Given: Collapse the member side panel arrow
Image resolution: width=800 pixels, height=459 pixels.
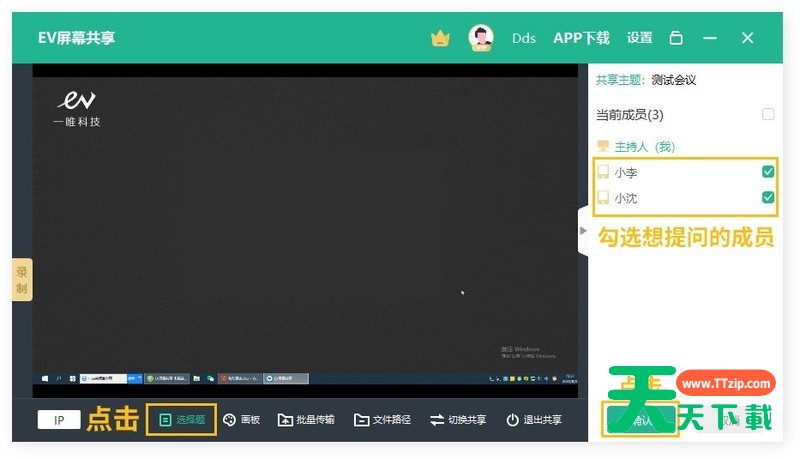Looking at the screenshot, I should click(x=583, y=231).
